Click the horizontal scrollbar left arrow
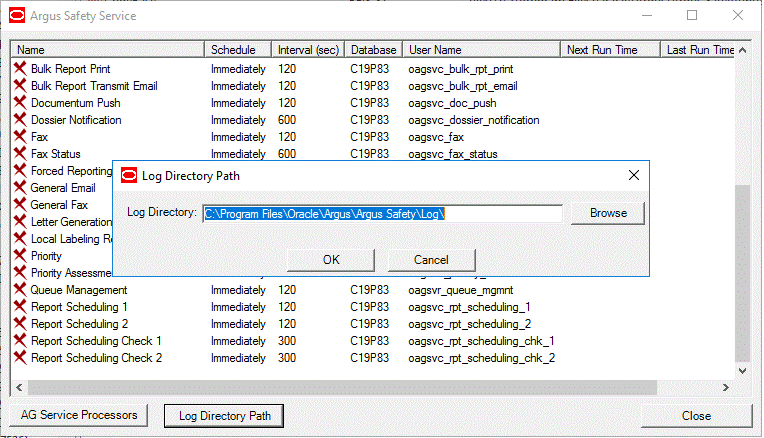Image resolution: width=764 pixels, height=438 pixels. click(19, 387)
